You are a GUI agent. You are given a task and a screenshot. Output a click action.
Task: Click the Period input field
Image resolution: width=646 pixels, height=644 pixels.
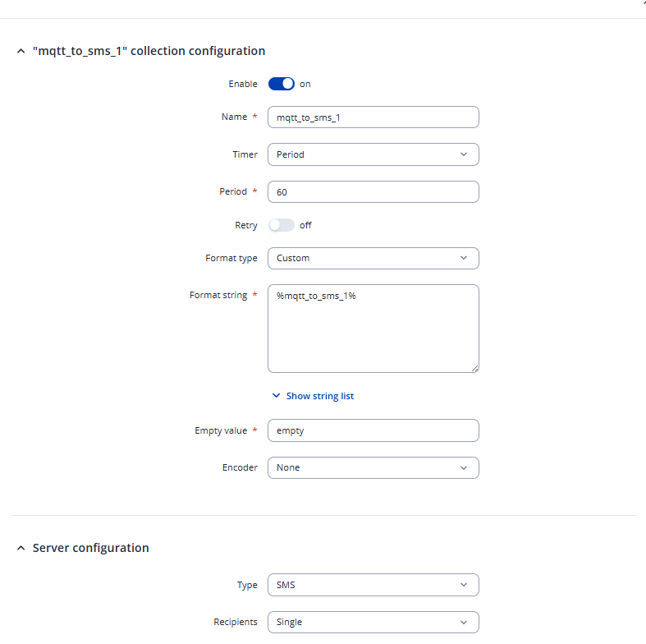tap(373, 191)
